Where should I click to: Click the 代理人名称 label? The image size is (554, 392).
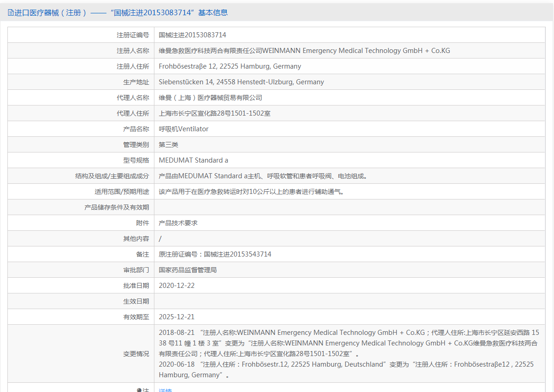(x=133, y=98)
